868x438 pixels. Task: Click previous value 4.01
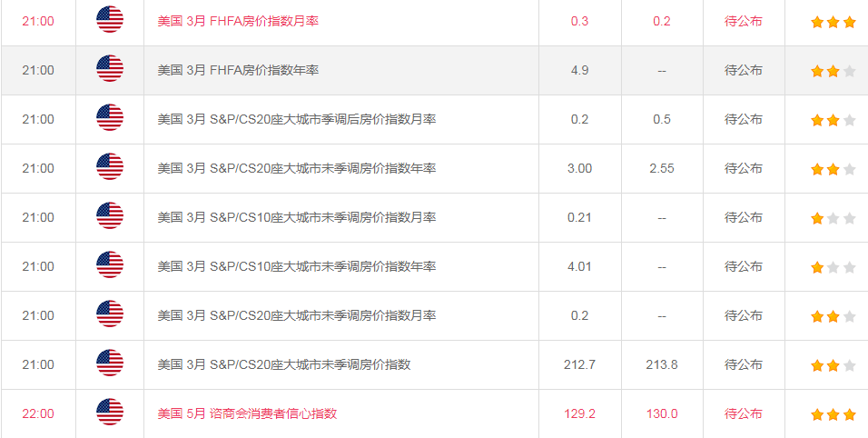579,266
